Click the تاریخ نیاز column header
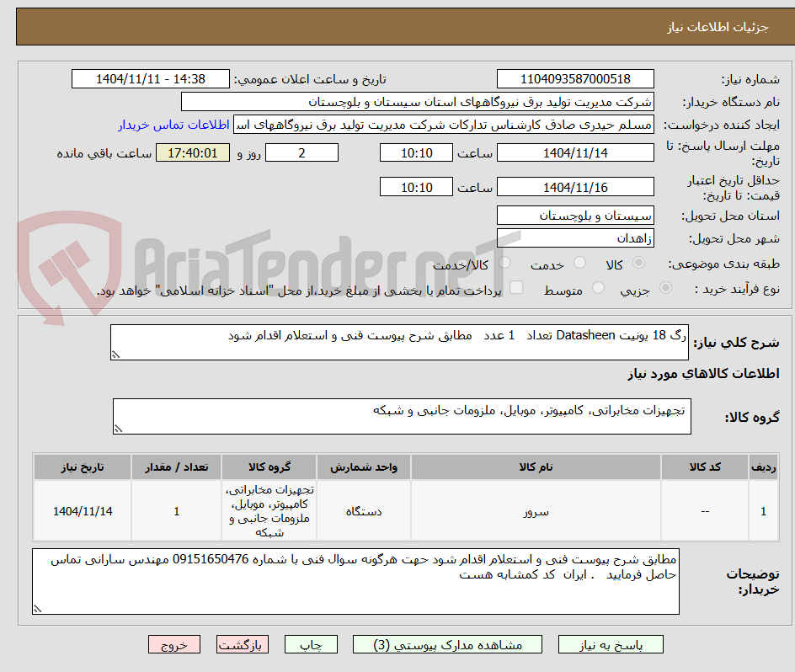The image size is (795, 672). point(83,467)
